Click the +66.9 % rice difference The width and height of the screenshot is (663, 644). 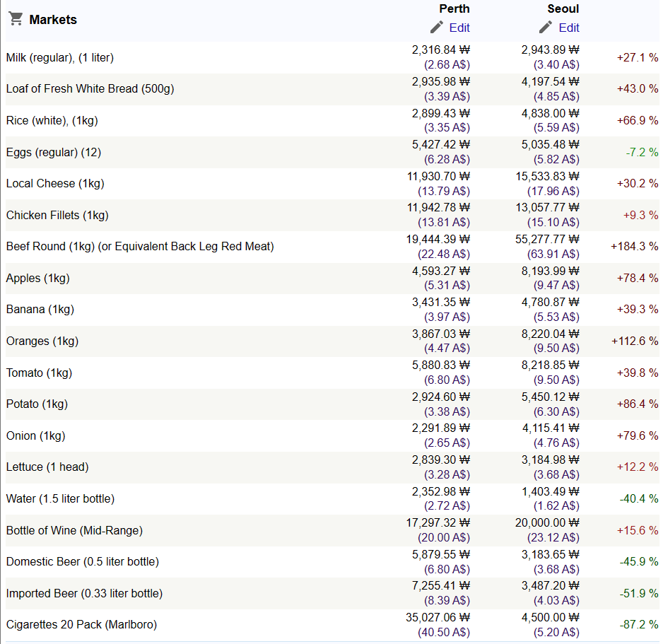pos(638,120)
